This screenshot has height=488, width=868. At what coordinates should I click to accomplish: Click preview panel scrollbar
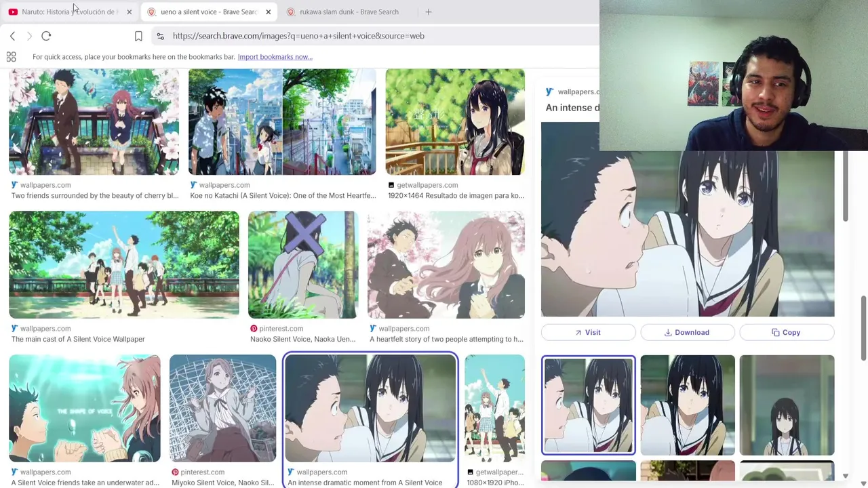pos(845,186)
